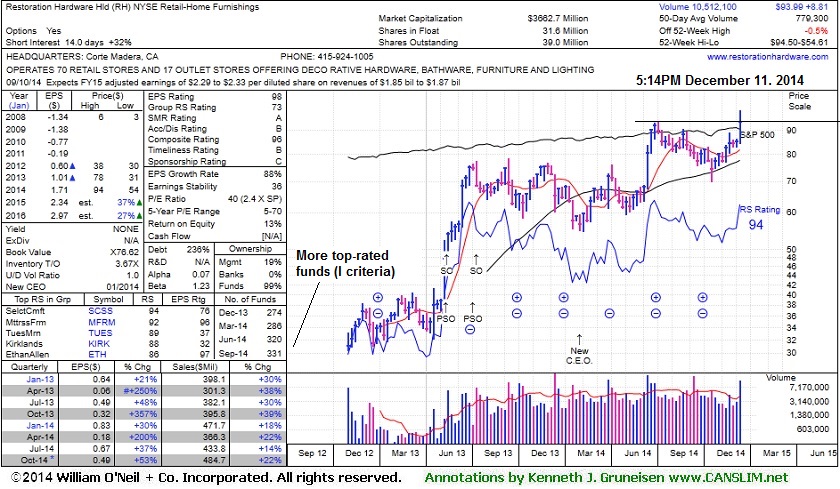Open the www.restorationhardware.com link
Viewport: 840px width, 489px height.
tap(767, 57)
